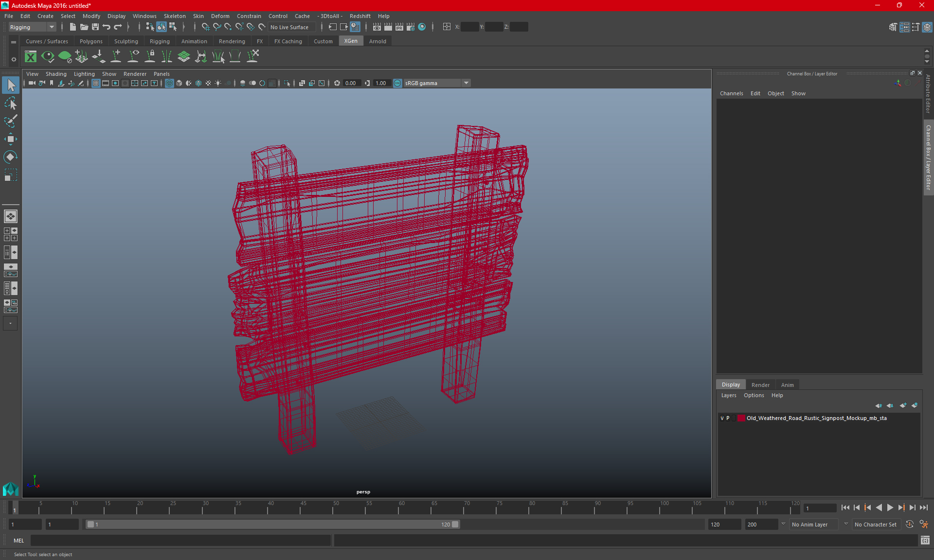
Task: Click the range slider right handle at 120
Action: pos(455,525)
